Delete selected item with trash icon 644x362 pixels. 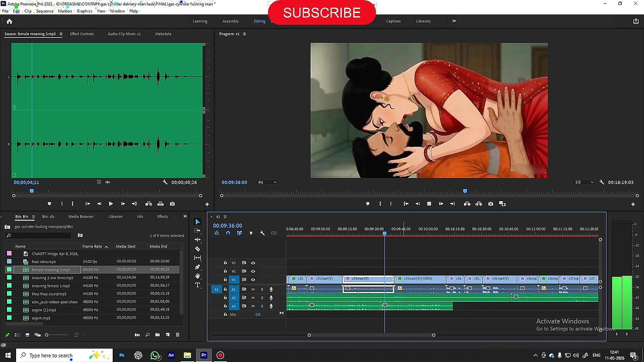pos(177,335)
